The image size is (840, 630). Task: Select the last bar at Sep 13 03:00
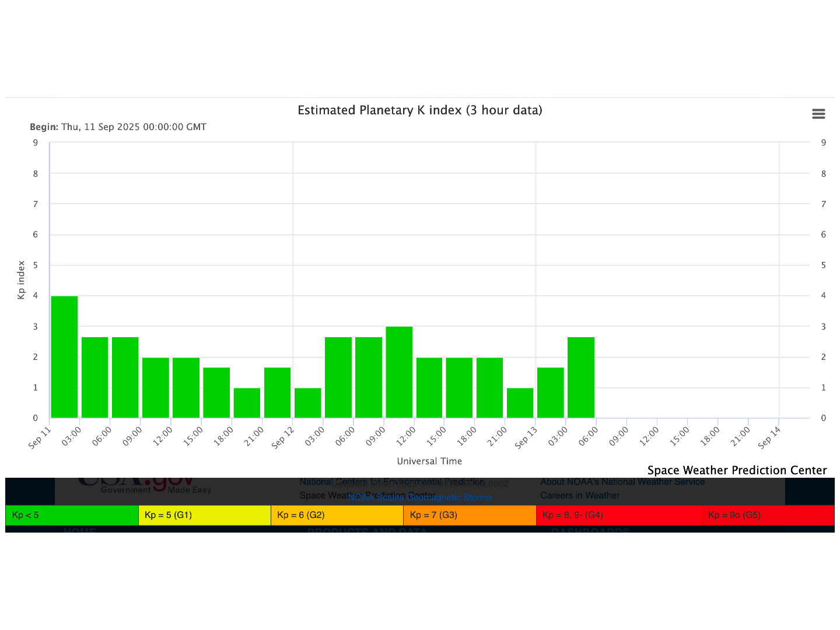[x=581, y=377]
